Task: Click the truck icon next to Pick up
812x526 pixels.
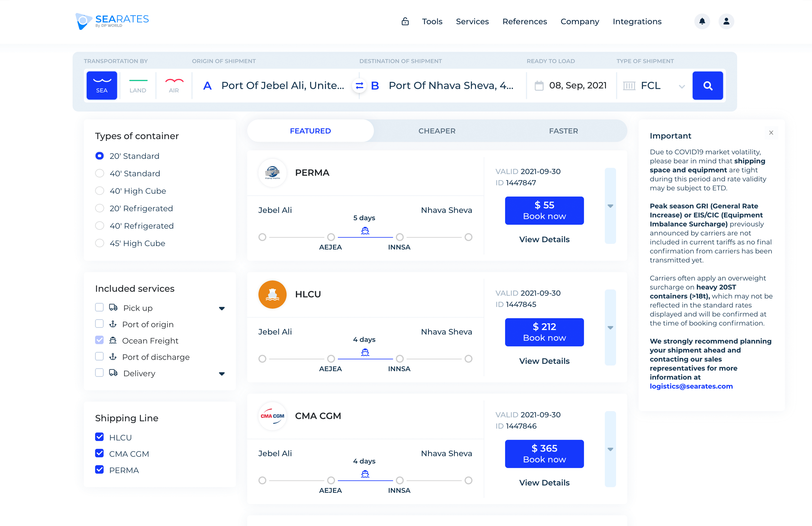Action: point(113,307)
